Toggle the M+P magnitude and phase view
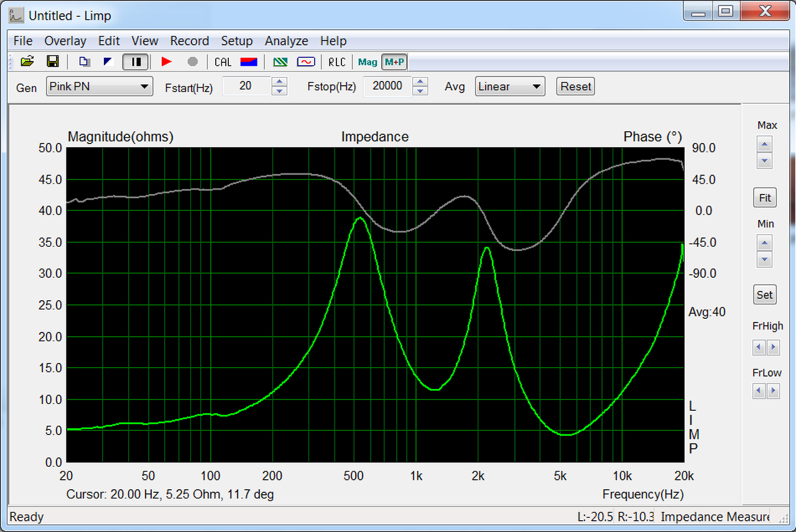The height and width of the screenshot is (532, 796). 394,62
